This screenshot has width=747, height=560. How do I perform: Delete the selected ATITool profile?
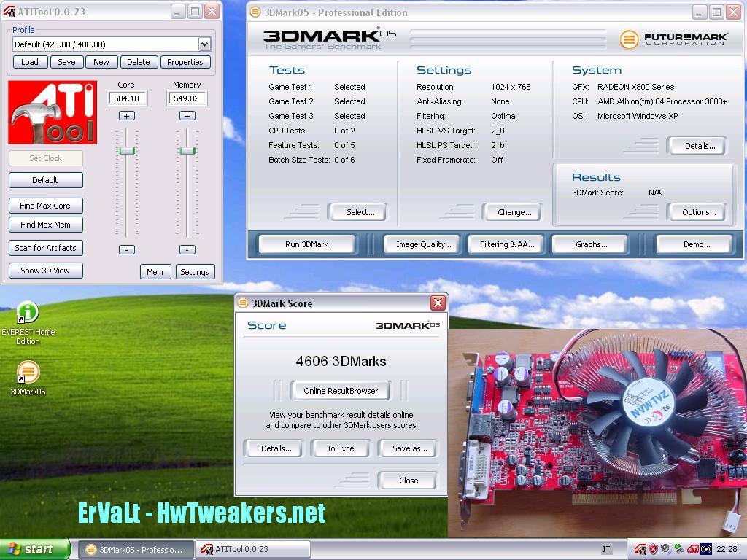[x=139, y=62]
